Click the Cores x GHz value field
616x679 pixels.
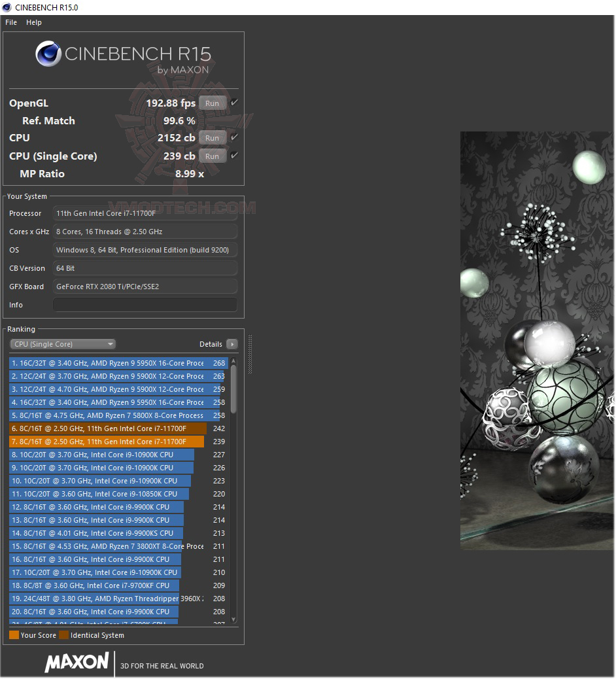(x=145, y=232)
